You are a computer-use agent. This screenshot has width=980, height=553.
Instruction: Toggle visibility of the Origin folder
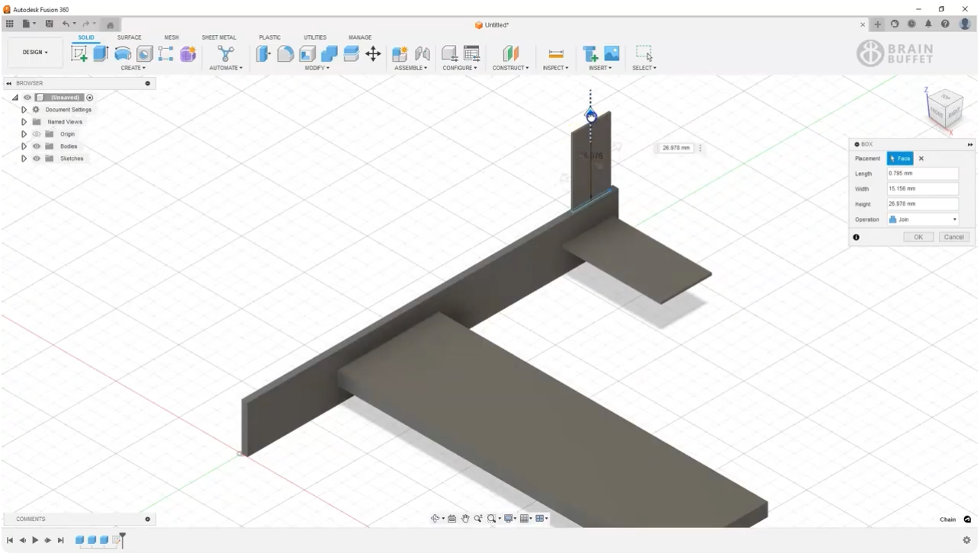pos(37,134)
